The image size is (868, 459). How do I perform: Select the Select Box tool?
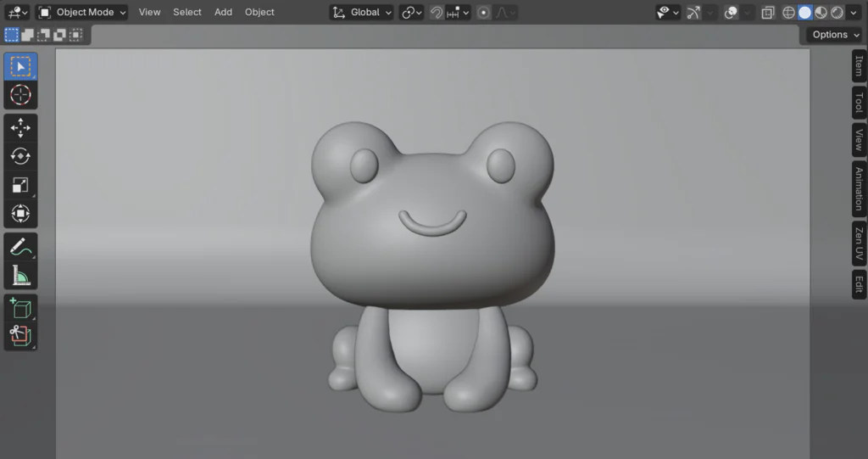coord(20,66)
